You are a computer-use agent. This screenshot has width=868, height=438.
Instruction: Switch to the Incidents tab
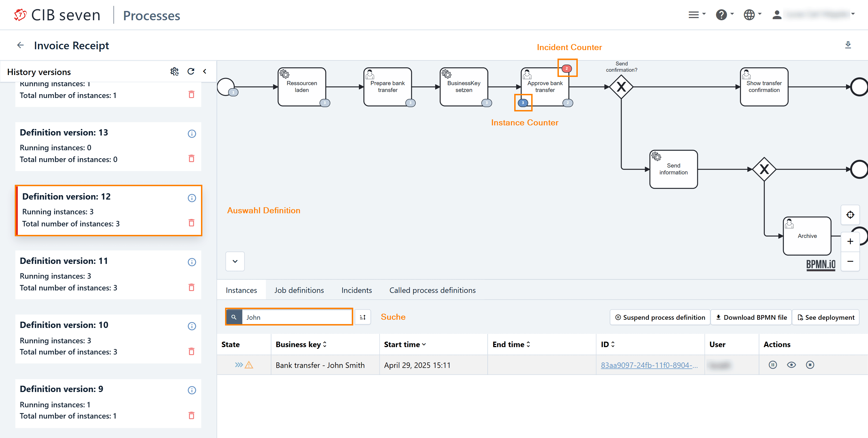click(357, 290)
